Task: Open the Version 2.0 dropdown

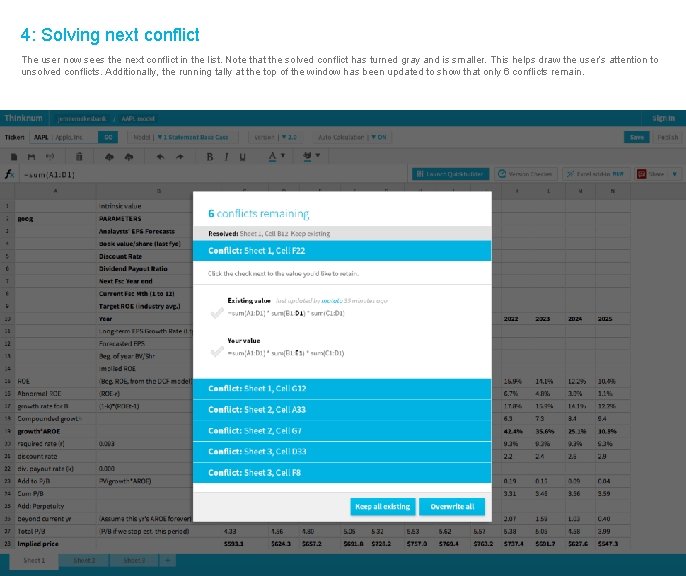Action: pos(275,137)
